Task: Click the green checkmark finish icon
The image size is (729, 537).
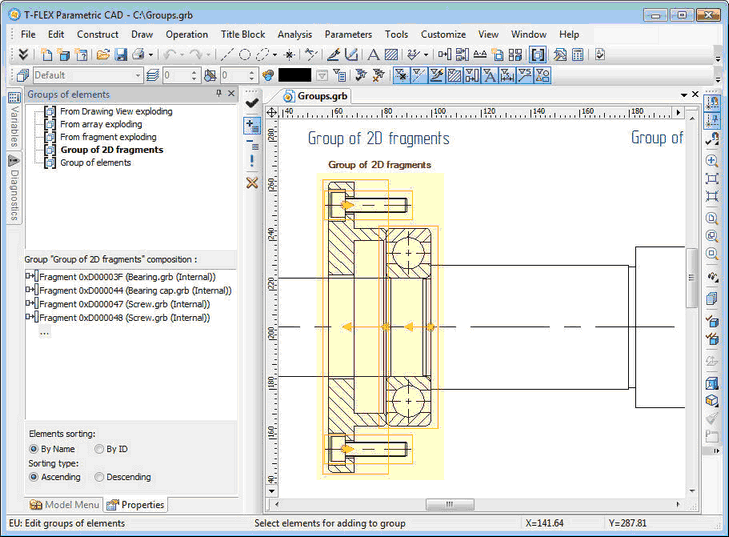Action: [252, 103]
